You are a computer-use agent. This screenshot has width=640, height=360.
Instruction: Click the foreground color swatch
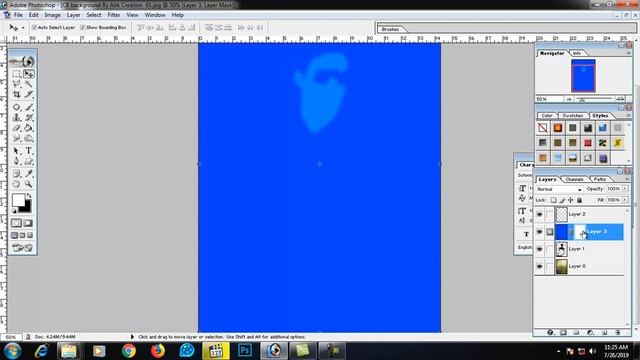(18, 200)
